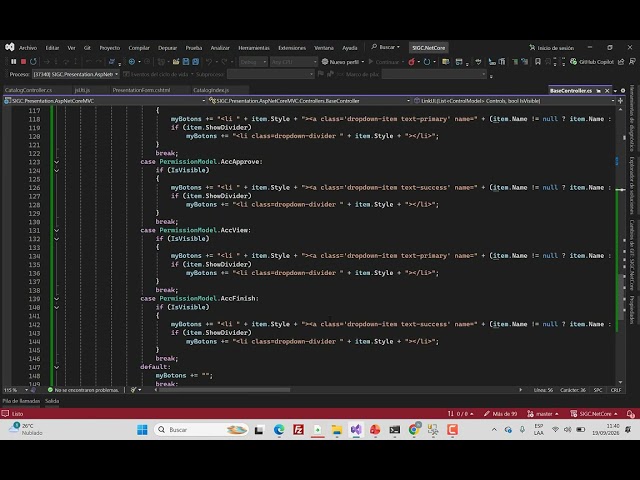The height and width of the screenshot is (480, 640).
Task: Navigate backward with the circled arrow icon
Action: (132, 62)
